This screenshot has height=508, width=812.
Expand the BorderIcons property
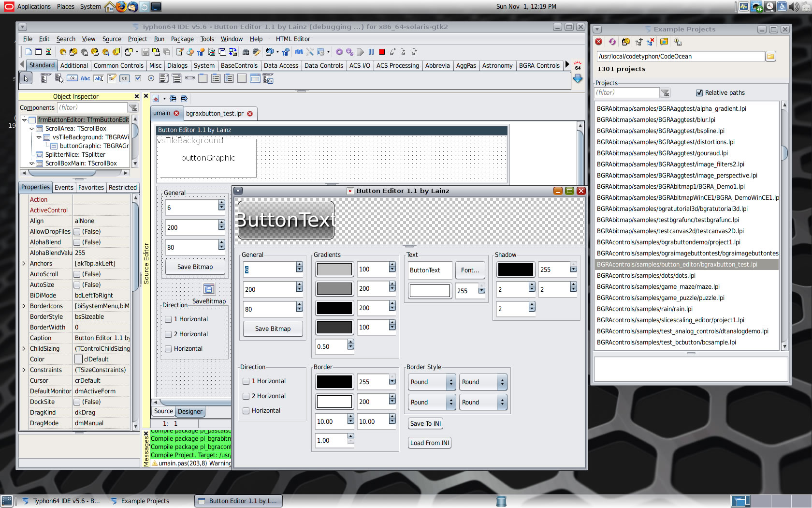(x=24, y=306)
